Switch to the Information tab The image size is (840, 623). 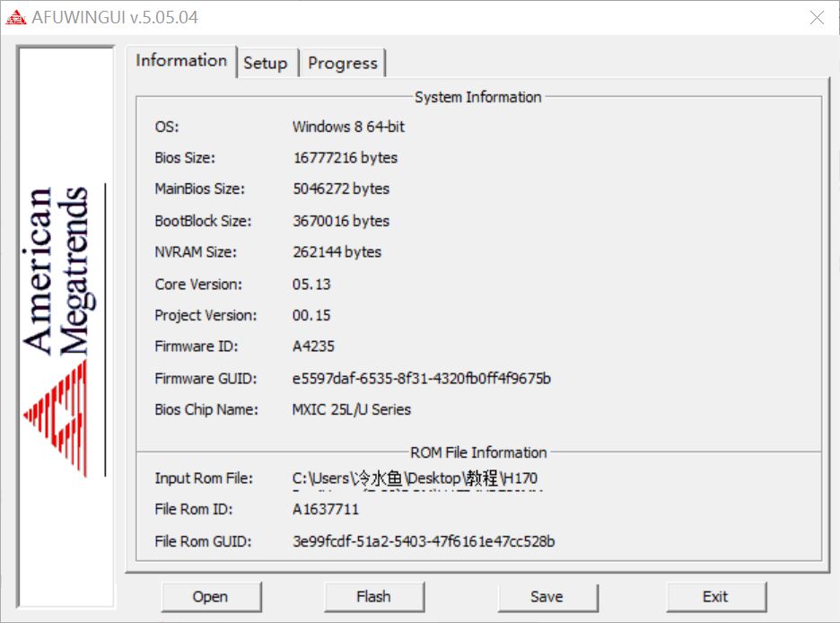point(181,61)
